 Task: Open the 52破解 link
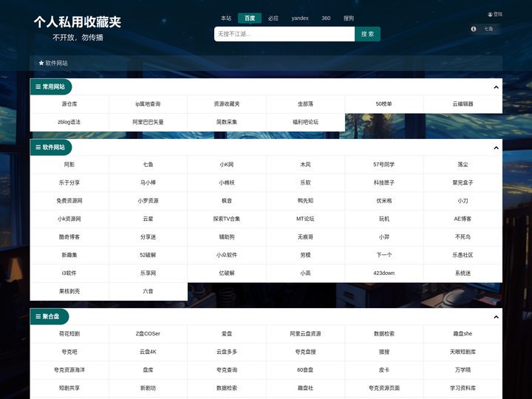point(148,255)
